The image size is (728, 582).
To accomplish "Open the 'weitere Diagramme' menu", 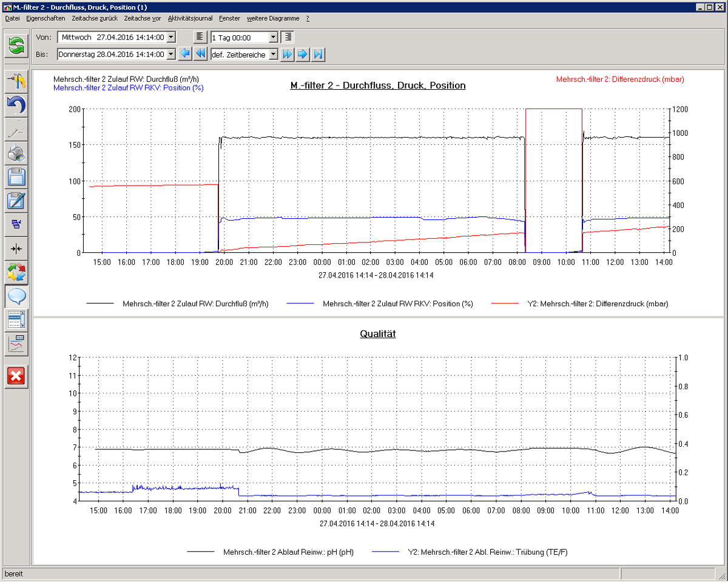I will pos(274,19).
